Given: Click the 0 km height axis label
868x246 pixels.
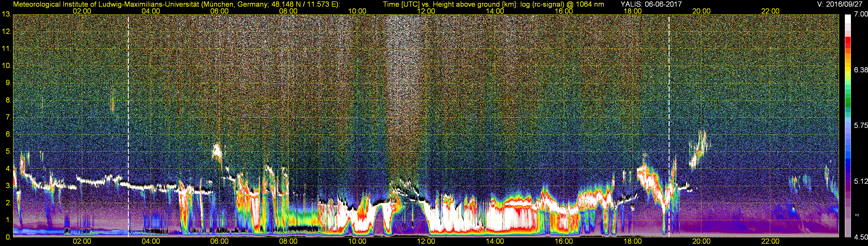Looking at the screenshot, I should click(8, 237).
